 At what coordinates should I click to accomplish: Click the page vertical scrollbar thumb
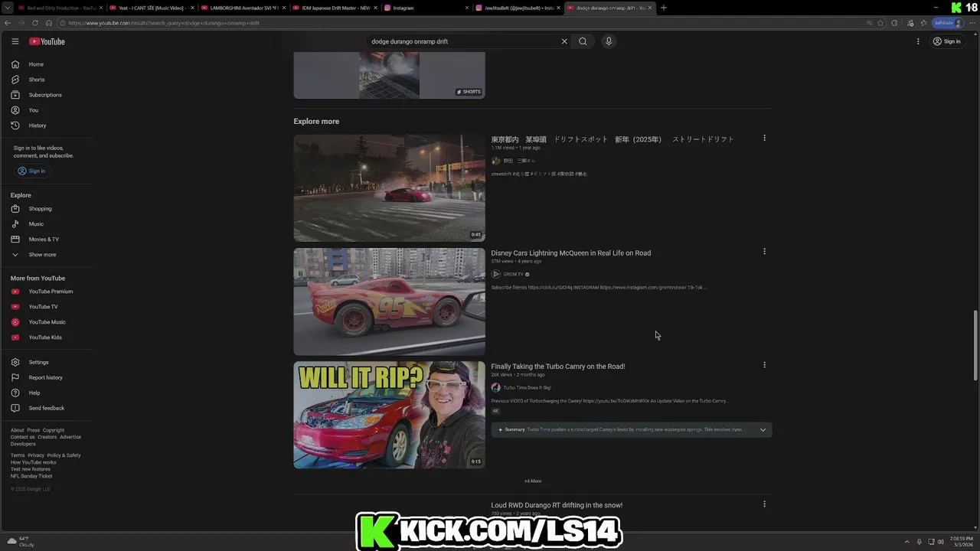975,344
